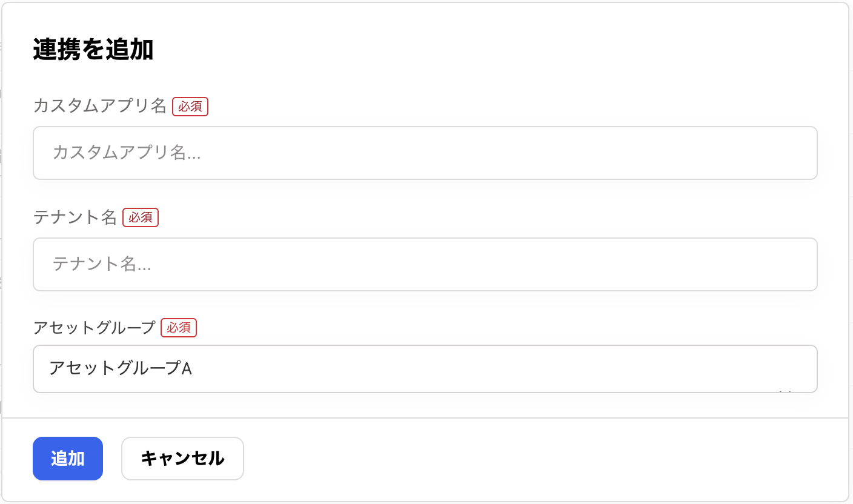Image resolution: width=853 pixels, height=504 pixels.
Task: Click the キャンセル button
Action: click(x=182, y=459)
